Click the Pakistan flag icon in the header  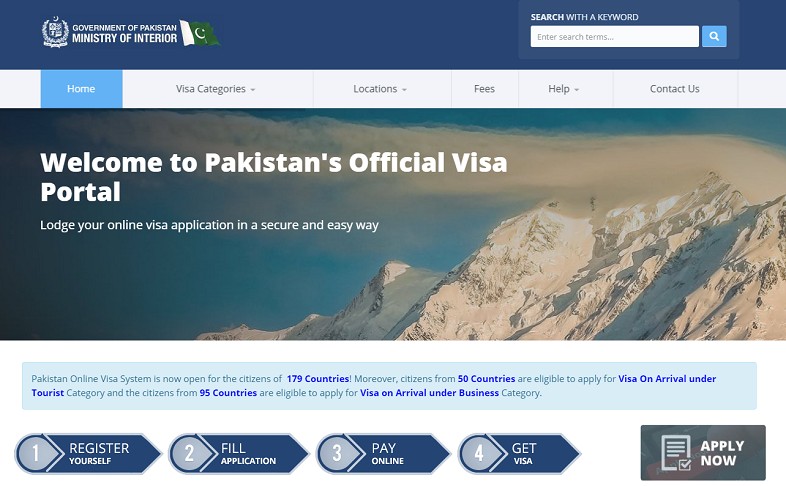point(200,33)
